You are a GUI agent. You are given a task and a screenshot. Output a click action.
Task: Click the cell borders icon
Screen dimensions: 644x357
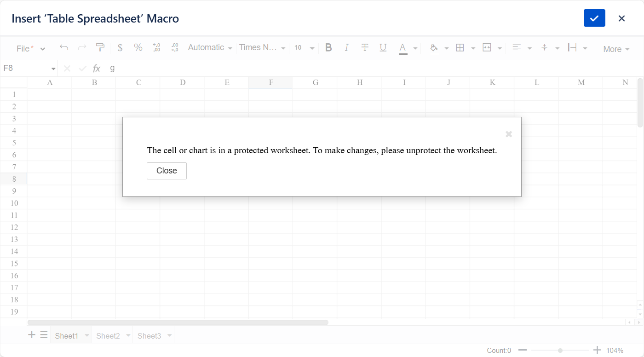(x=460, y=47)
